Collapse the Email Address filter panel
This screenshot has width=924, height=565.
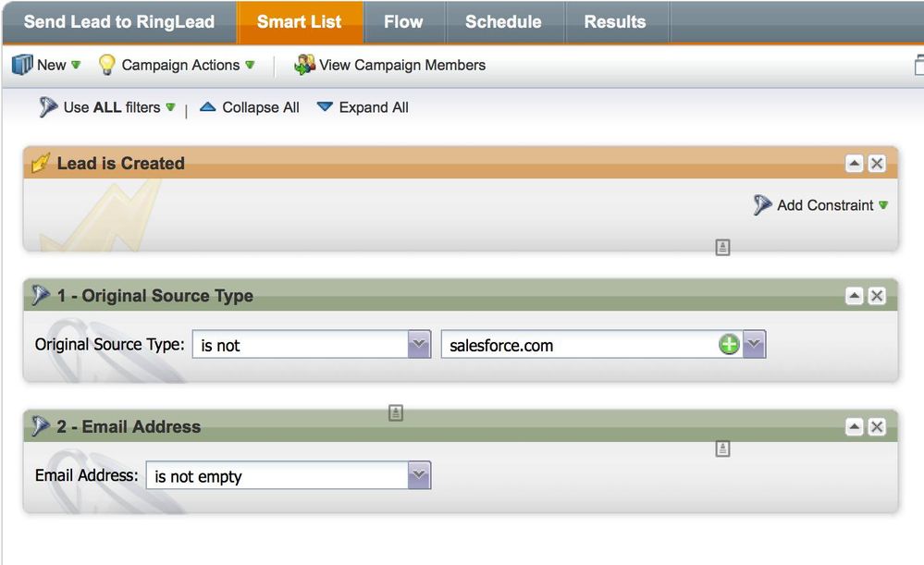(x=855, y=426)
